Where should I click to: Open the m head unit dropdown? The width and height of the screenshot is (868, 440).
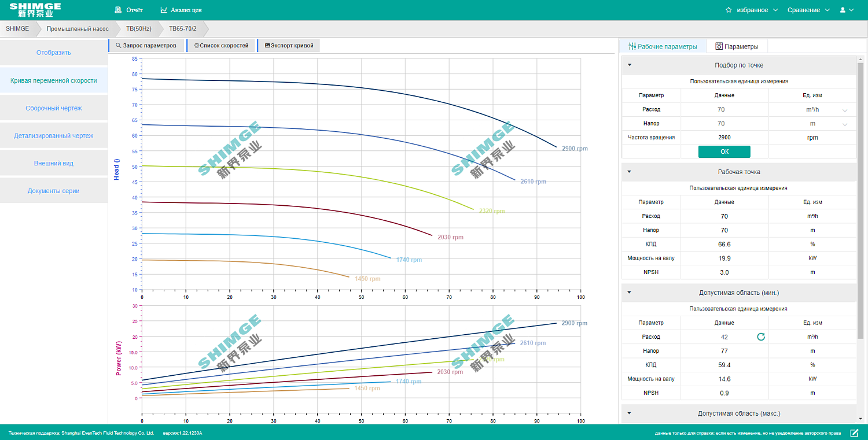(x=812, y=123)
